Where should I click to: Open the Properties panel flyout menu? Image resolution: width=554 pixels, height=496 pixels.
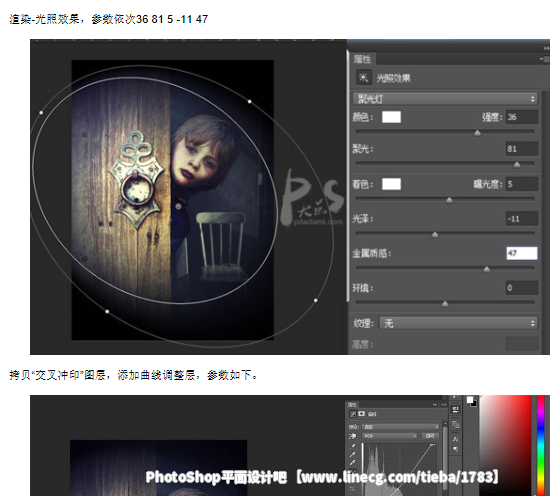click(x=544, y=59)
